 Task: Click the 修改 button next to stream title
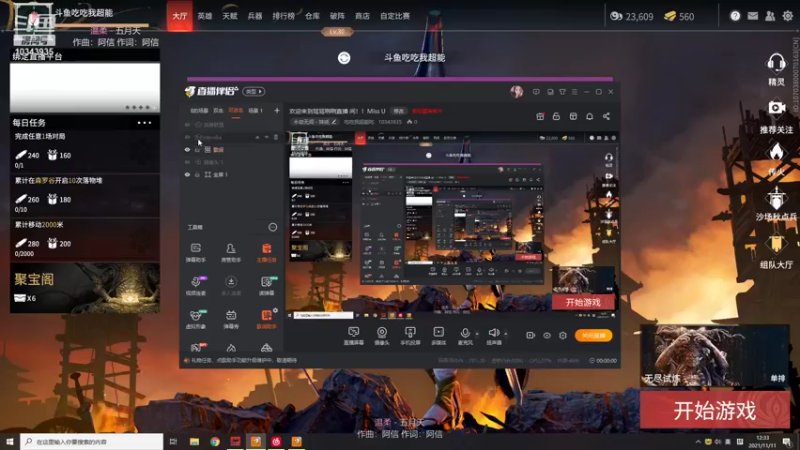[x=398, y=111]
